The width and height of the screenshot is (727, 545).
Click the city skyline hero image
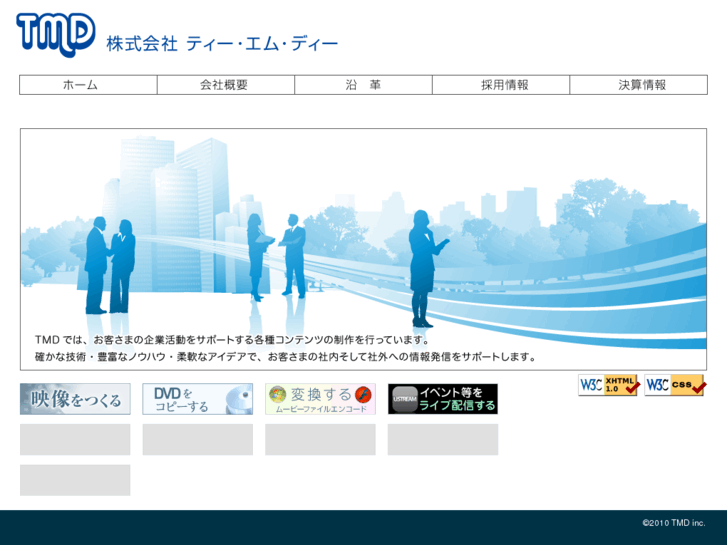363,230
